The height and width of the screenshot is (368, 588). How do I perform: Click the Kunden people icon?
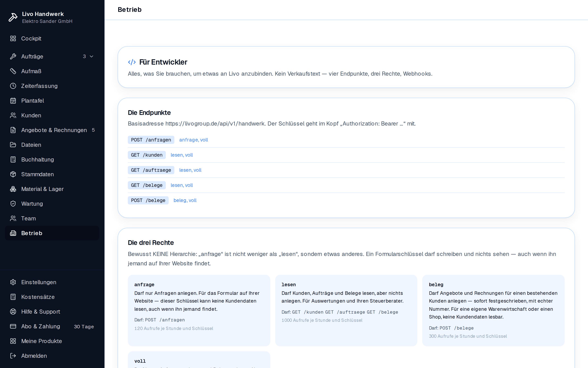coord(13,115)
